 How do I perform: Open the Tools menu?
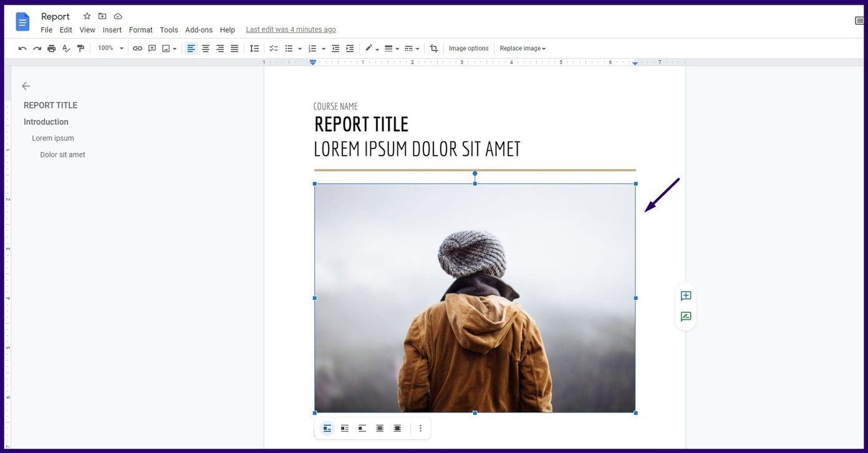pyautogui.click(x=169, y=30)
